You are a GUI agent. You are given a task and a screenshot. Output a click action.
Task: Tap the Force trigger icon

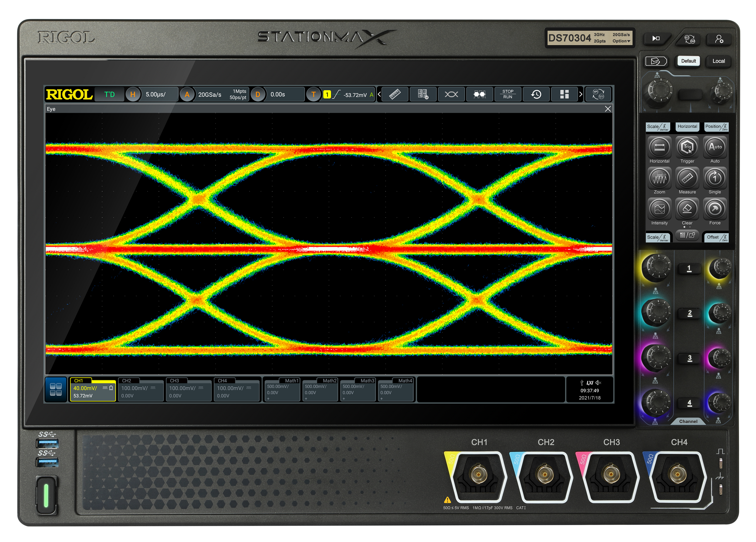tap(715, 209)
